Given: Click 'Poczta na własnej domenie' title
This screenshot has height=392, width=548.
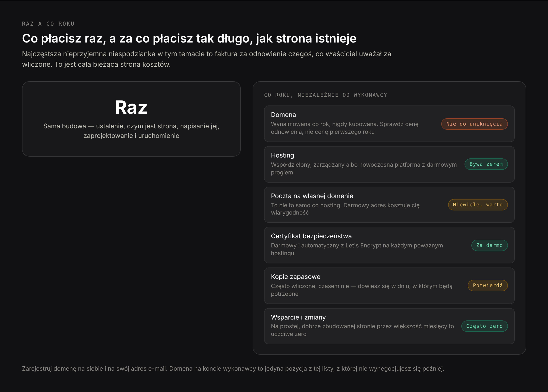Looking at the screenshot, I should coord(312,196).
